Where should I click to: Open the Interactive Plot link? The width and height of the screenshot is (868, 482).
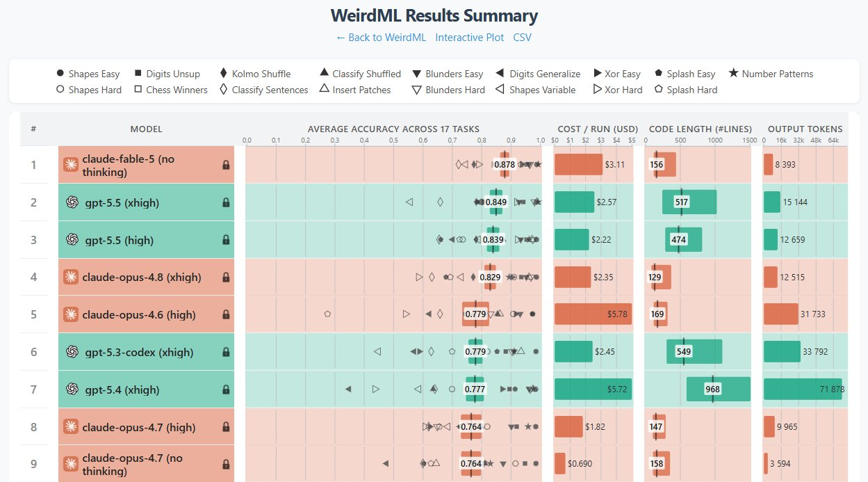pyautogui.click(x=470, y=38)
